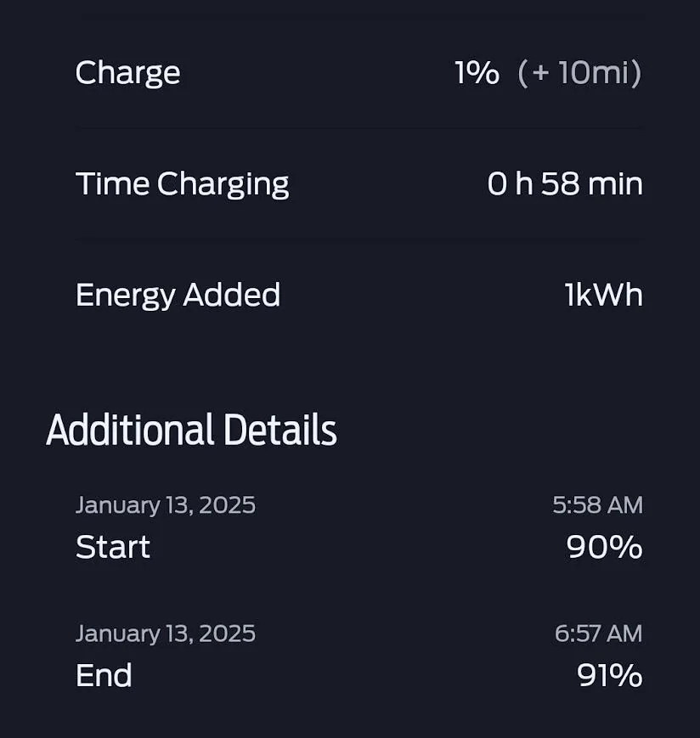The width and height of the screenshot is (700, 738).
Task: Click the 1kWh energy value
Action: tap(603, 295)
